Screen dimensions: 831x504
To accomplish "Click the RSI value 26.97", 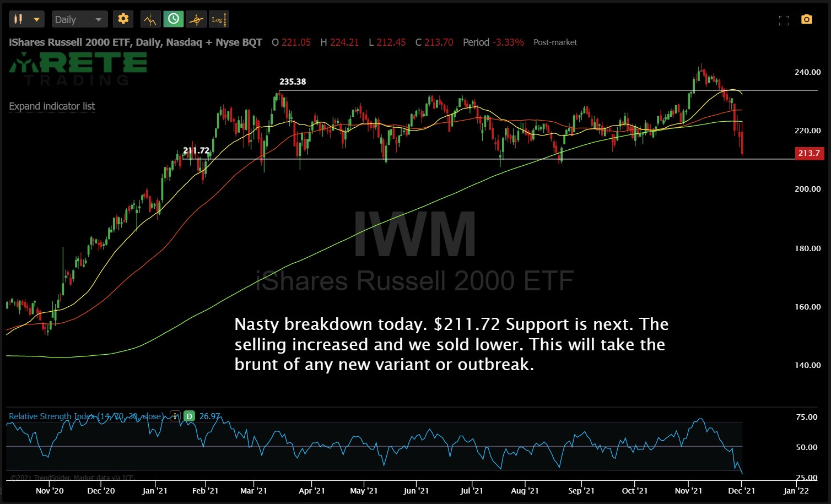I will pyautogui.click(x=209, y=416).
